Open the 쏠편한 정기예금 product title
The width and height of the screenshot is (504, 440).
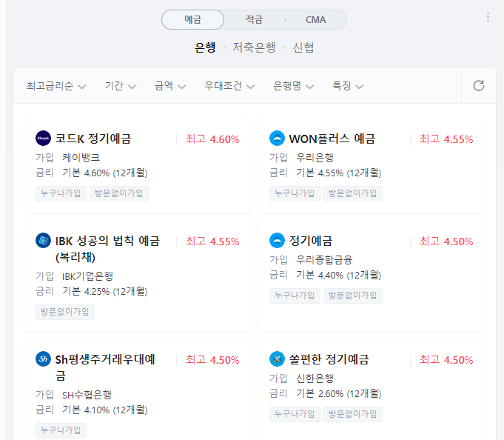tap(329, 359)
